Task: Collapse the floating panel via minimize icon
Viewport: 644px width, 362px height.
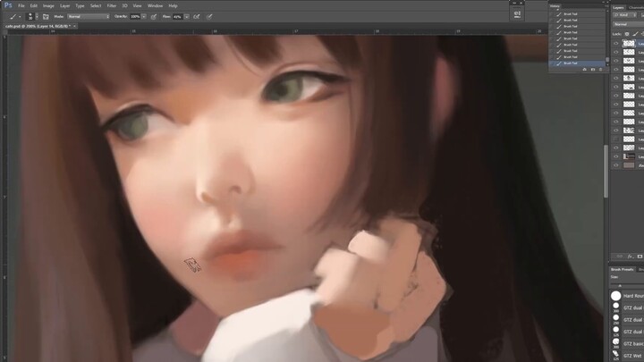Action: [513, 3]
